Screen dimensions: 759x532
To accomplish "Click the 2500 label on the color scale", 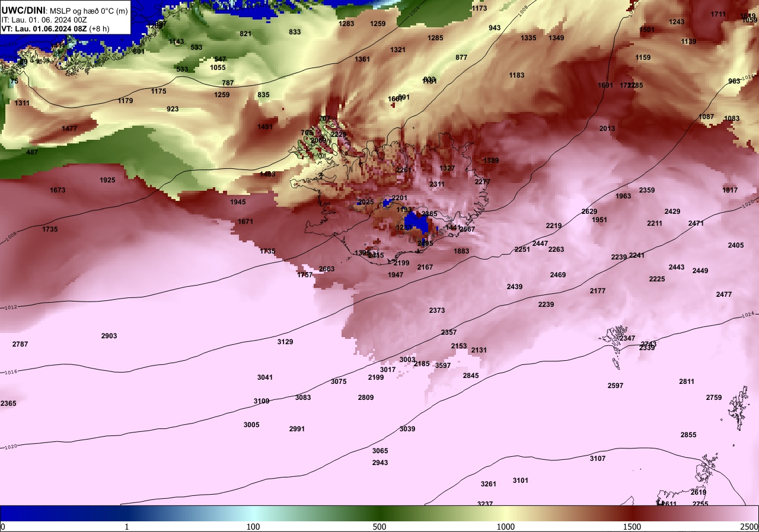I will coord(750,527).
